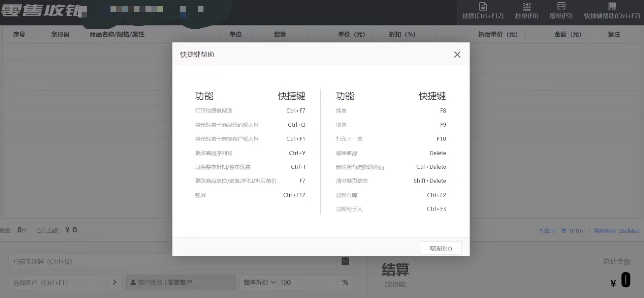Screen dimensions: 644x298
Task: Click the 取单 (F9) retrieve order icon
Action: tap(561, 7)
